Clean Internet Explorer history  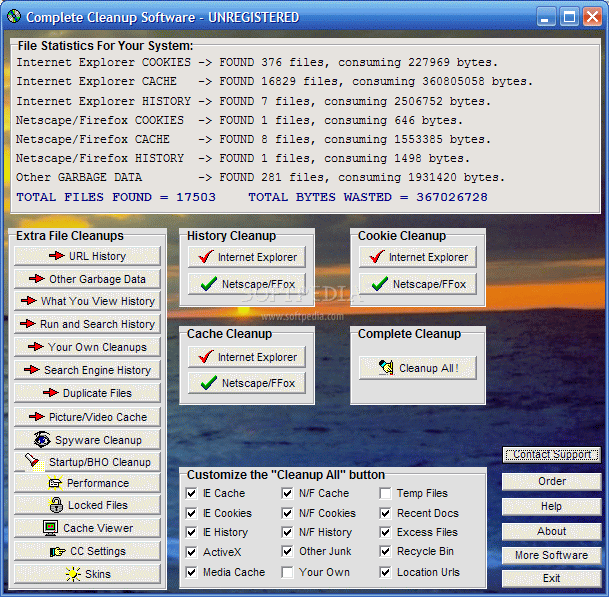[246, 257]
